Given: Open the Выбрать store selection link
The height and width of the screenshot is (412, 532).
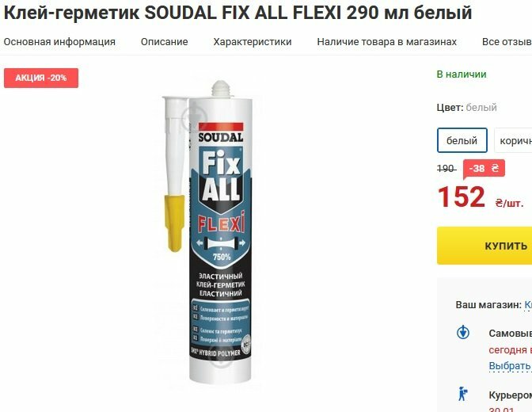Looking at the screenshot, I should point(510,366).
